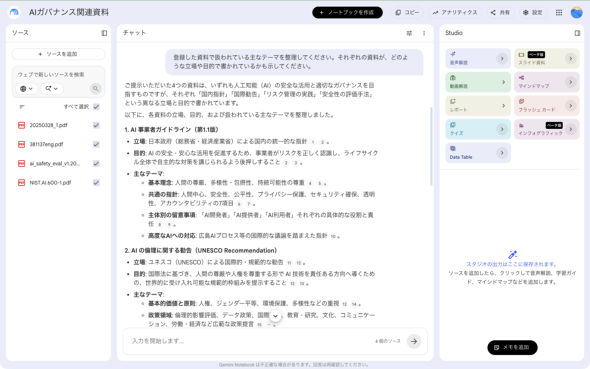
Task: Click heading 2. AIの倫理に関する勧告
Action: point(201,251)
